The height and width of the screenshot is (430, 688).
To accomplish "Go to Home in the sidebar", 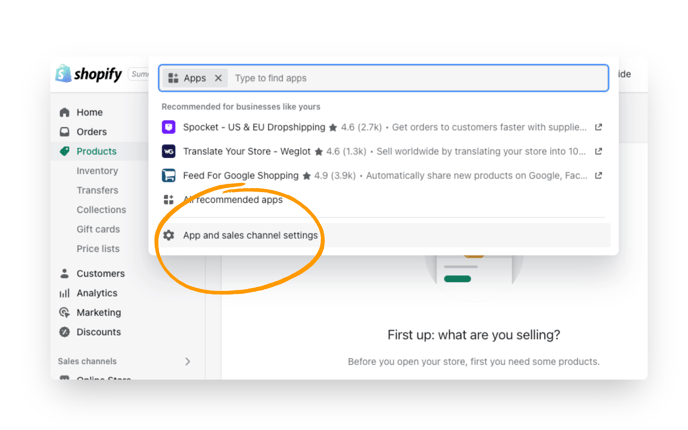I will tap(89, 112).
